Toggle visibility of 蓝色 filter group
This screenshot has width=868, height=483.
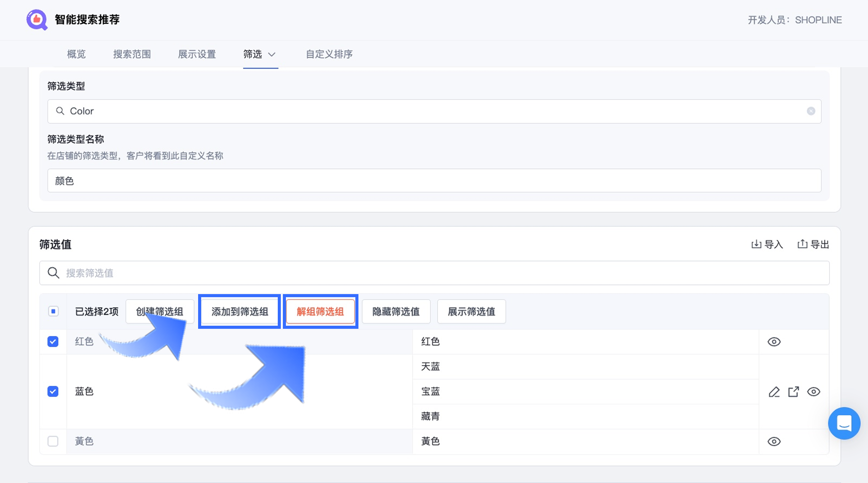coord(813,392)
